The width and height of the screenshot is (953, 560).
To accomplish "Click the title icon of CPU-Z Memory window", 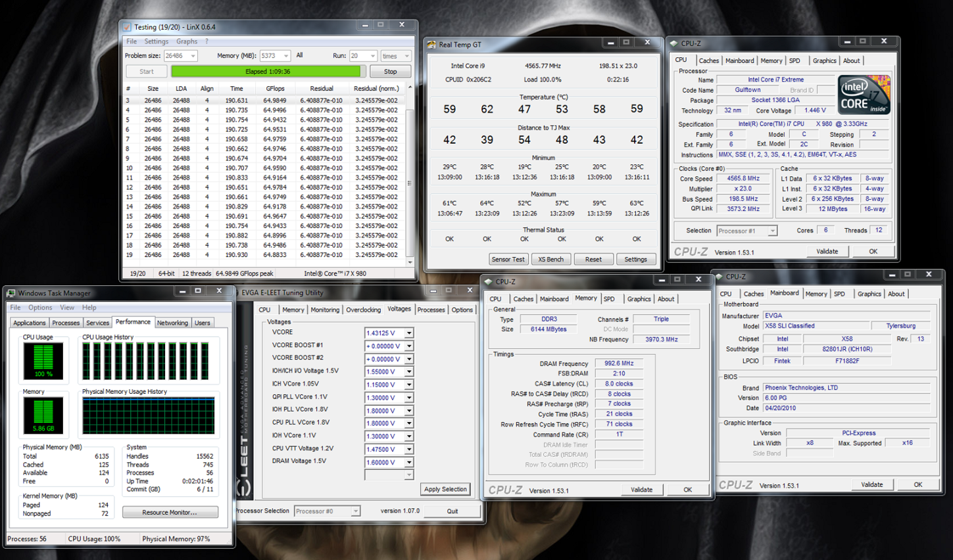I will [x=488, y=281].
